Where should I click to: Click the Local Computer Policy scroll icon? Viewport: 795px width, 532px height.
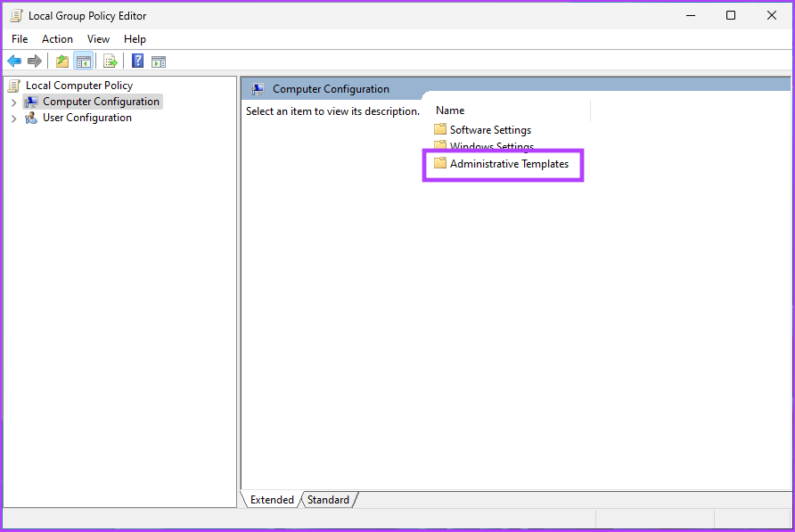click(14, 86)
